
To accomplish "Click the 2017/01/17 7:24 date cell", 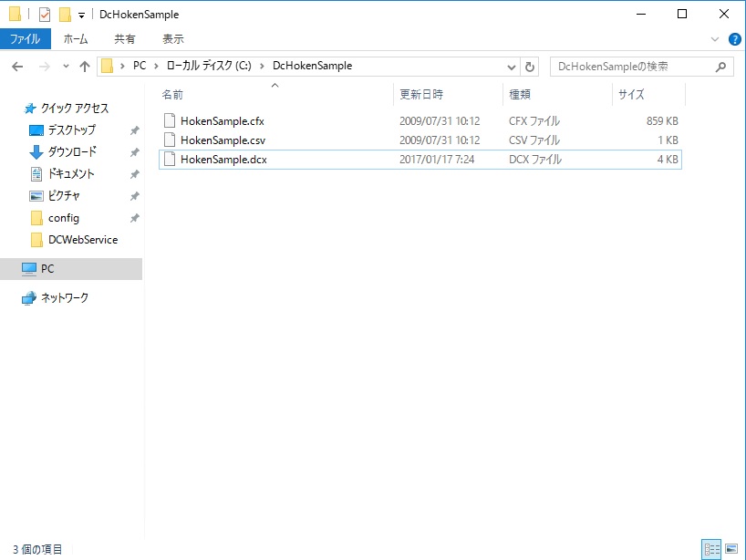I will [x=437, y=160].
